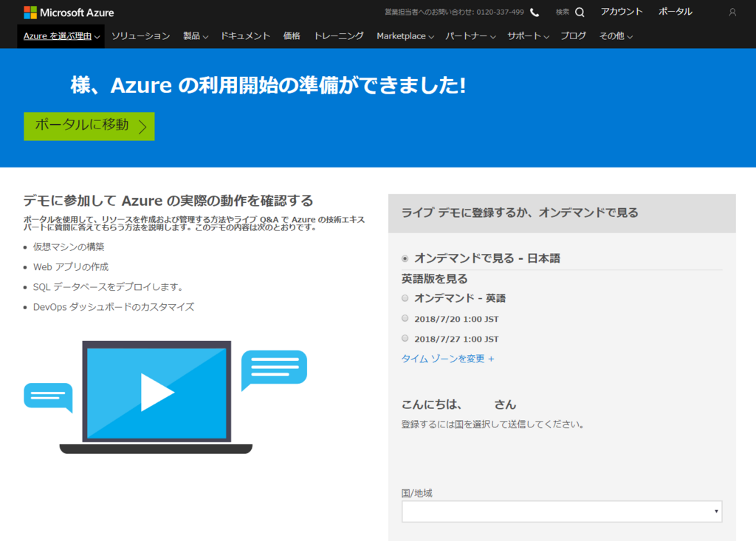Open the トレーニング menu item
Image resolution: width=756 pixels, height=541 pixels.
(338, 36)
